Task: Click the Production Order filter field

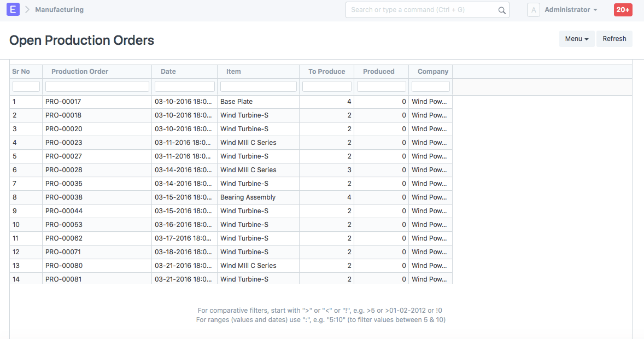Action: click(97, 86)
